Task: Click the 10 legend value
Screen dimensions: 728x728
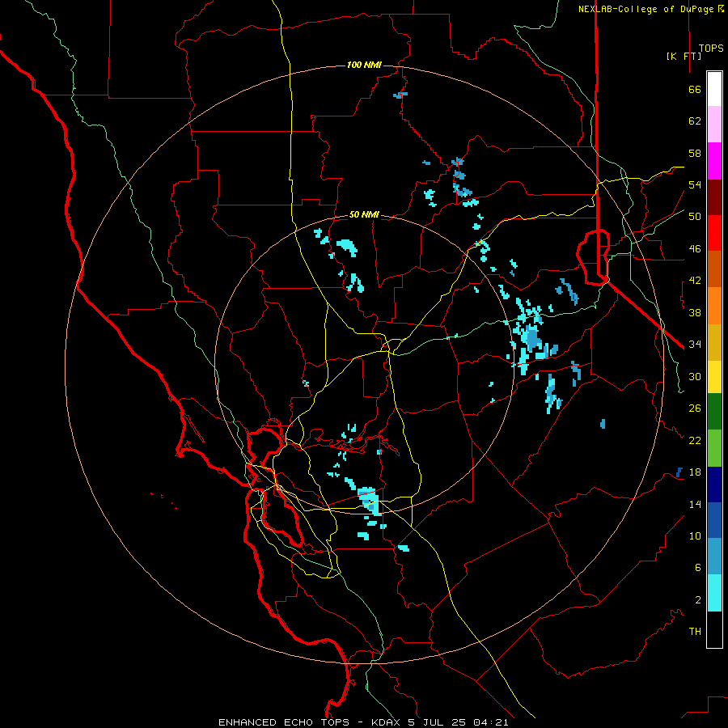Action: click(695, 535)
